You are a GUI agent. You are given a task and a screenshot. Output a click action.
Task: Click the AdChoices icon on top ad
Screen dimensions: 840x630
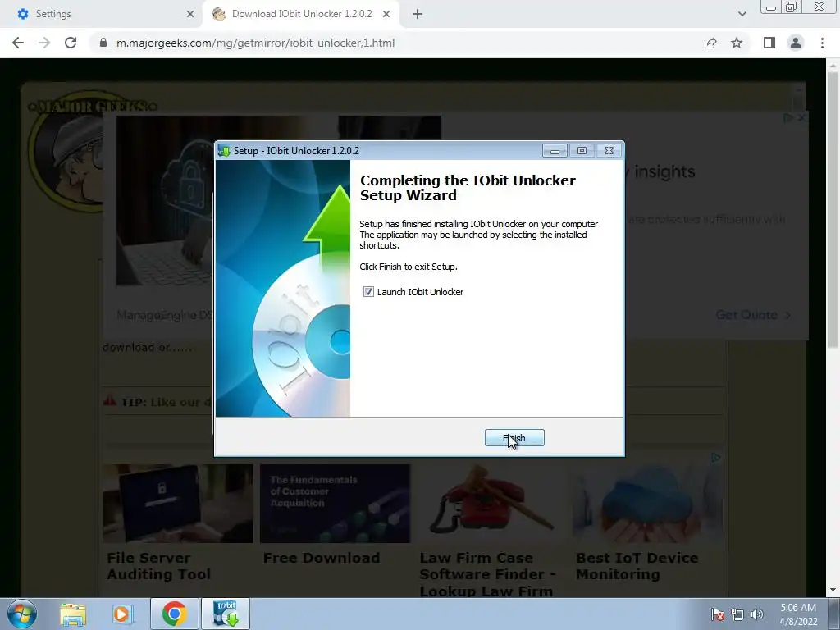click(788, 117)
